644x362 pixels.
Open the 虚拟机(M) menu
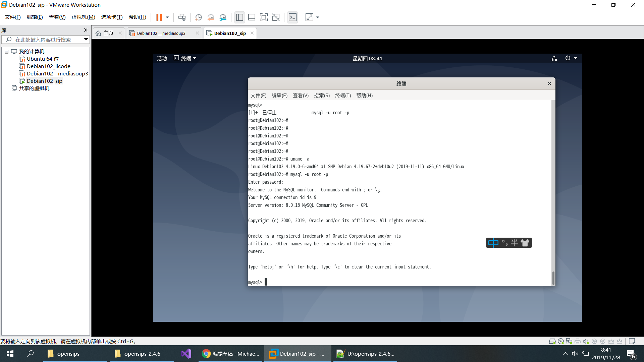[83, 17]
